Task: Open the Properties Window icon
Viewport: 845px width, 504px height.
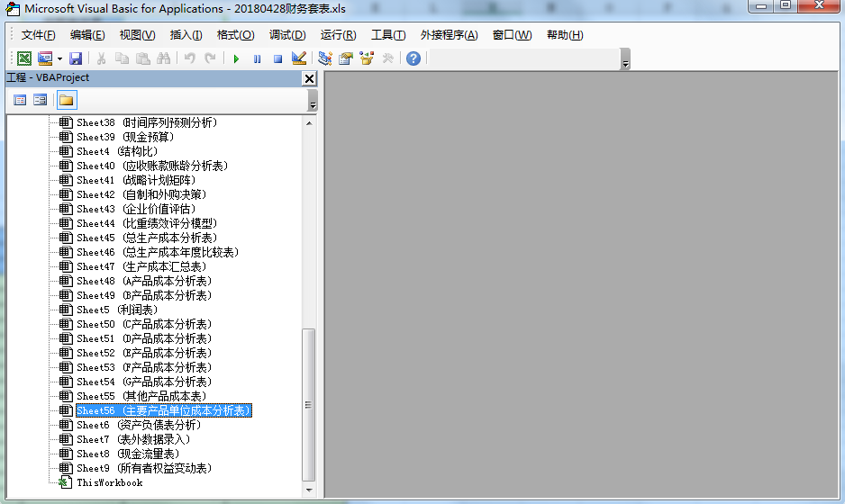Action: click(345, 58)
